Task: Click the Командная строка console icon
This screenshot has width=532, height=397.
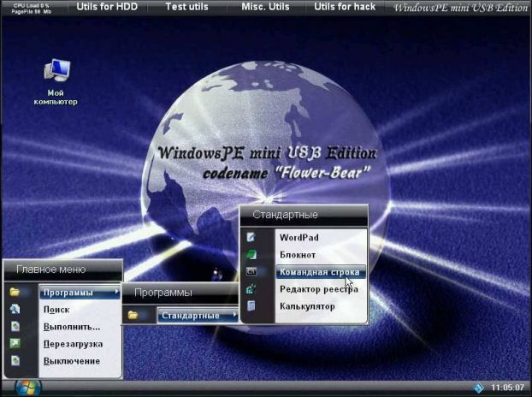Action: pyautogui.click(x=251, y=271)
